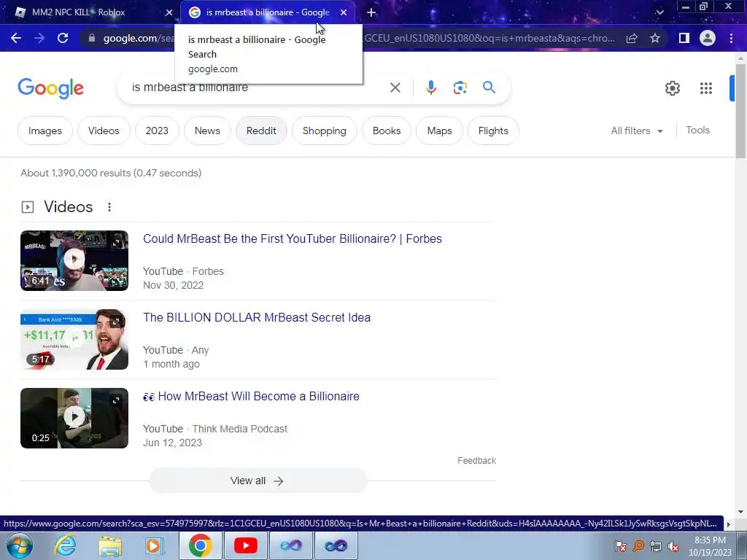Open the network tray icon

656,546
